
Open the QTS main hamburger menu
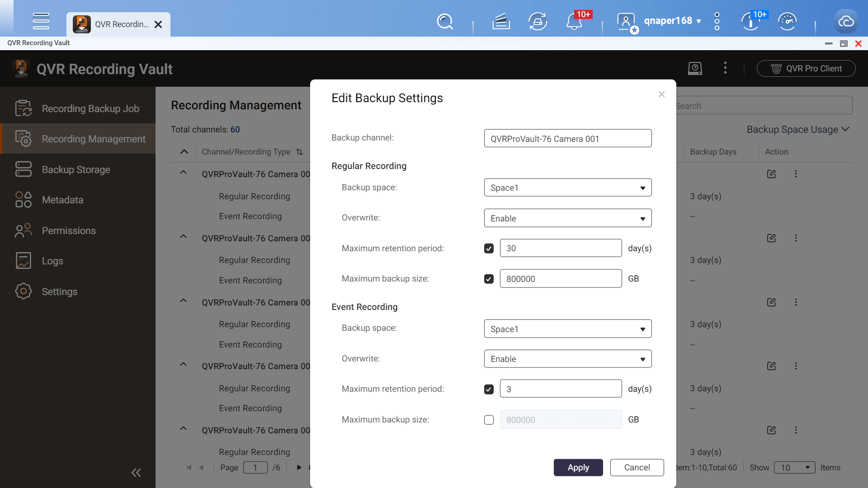pyautogui.click(x=41, y=21)
